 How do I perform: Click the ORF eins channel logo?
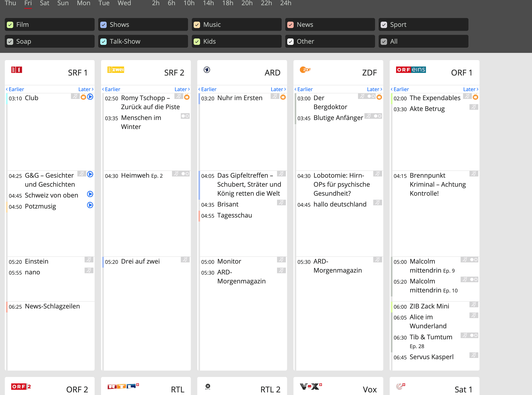click(411, 70)
